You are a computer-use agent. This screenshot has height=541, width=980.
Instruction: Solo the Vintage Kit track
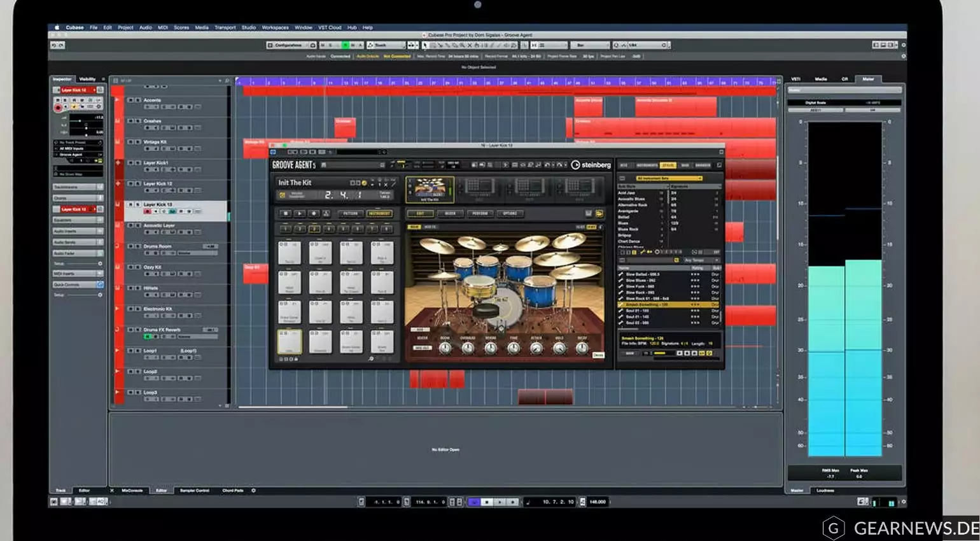pos(137,142)
